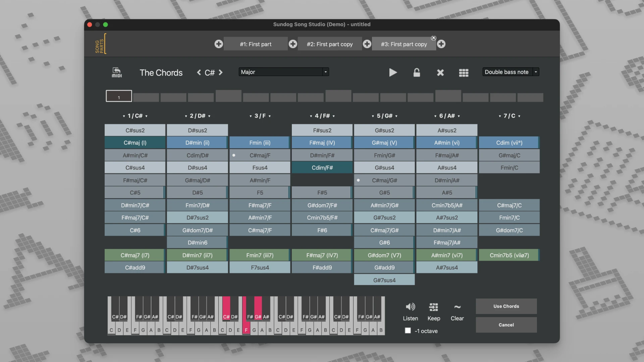
Task: Select the green G#dom7 (V7) chord
Action: click(x=384, y=255)
